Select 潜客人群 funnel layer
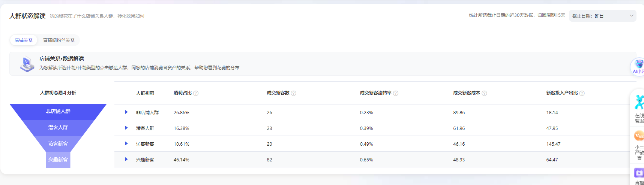 click(x=58, y=128)
